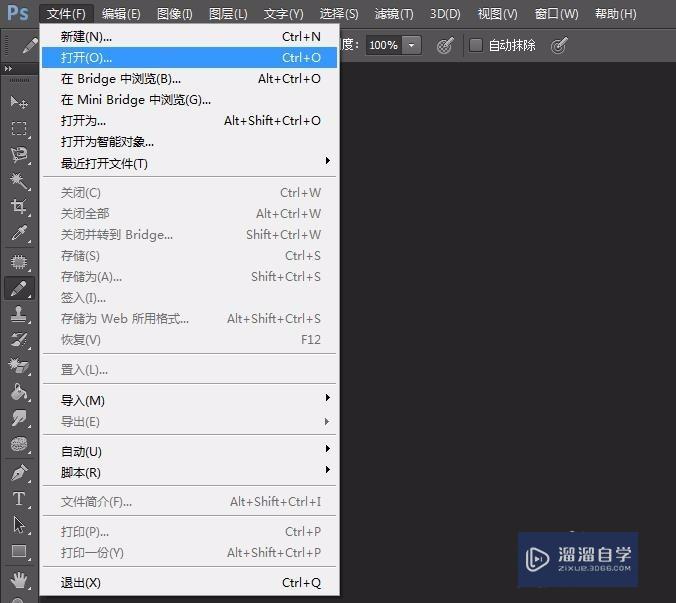Choose 新建(N)... from File menu

pos(189,37)
